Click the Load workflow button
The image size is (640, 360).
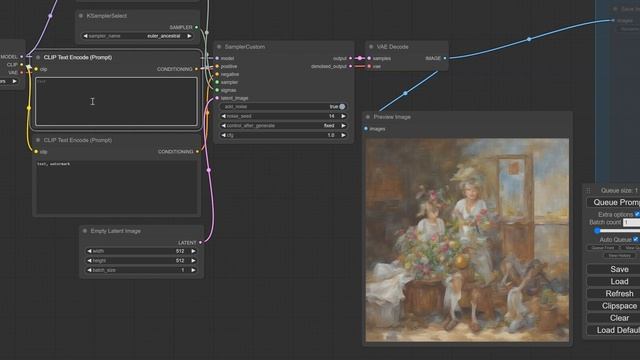point(613,282)
